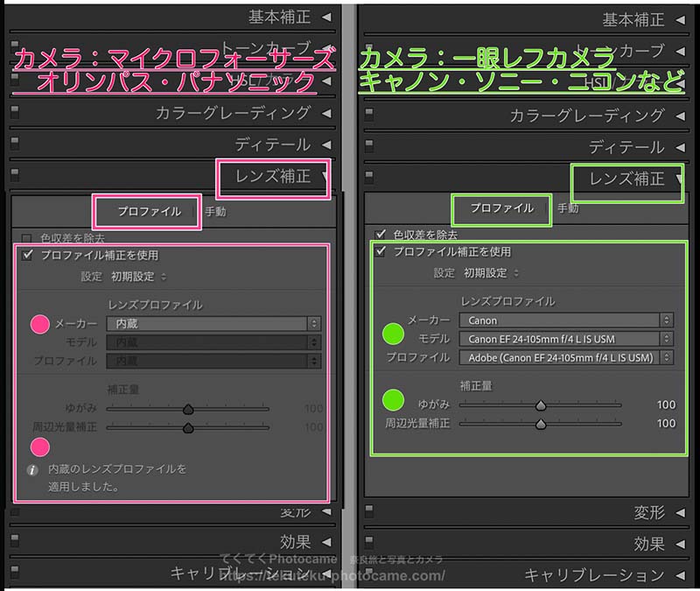Click info icon beside 内蔵のレンズプロファイルを
The width and height of the screenshot is (700, 591).
click(32, 470)
